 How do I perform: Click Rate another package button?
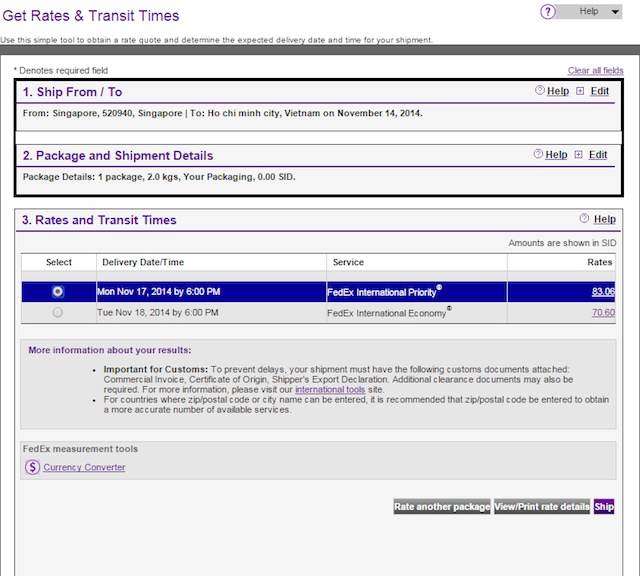[442, 507]
